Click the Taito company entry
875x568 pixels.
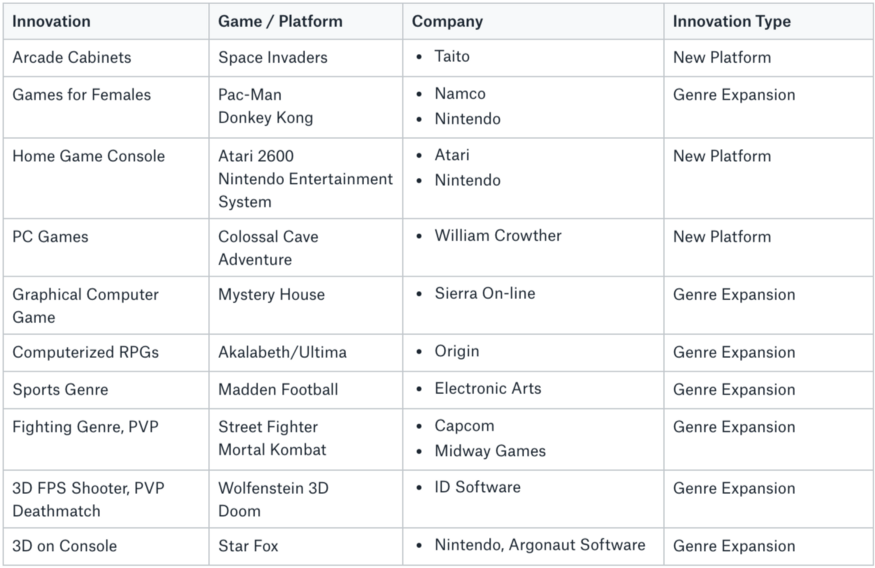click(x=452, y=57)
